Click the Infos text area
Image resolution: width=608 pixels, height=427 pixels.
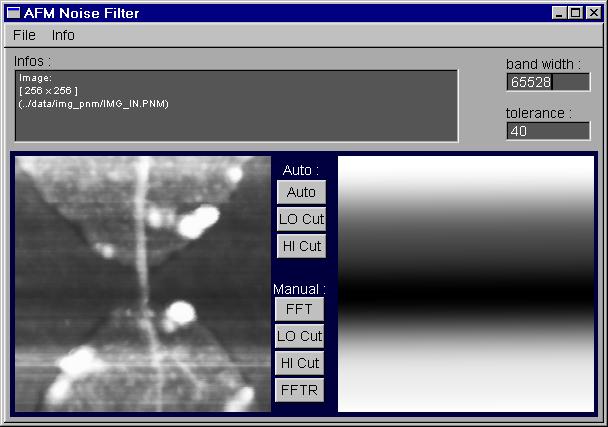237,106
